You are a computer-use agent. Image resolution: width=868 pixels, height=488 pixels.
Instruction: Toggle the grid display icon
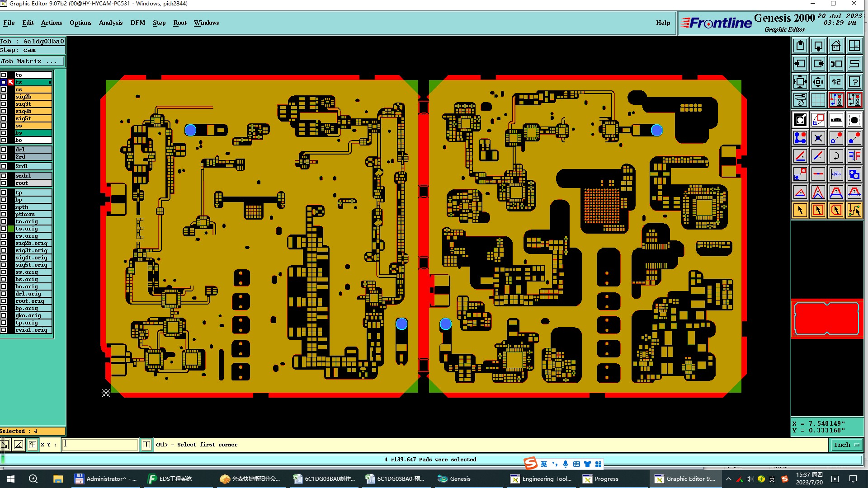pos(818,100)
